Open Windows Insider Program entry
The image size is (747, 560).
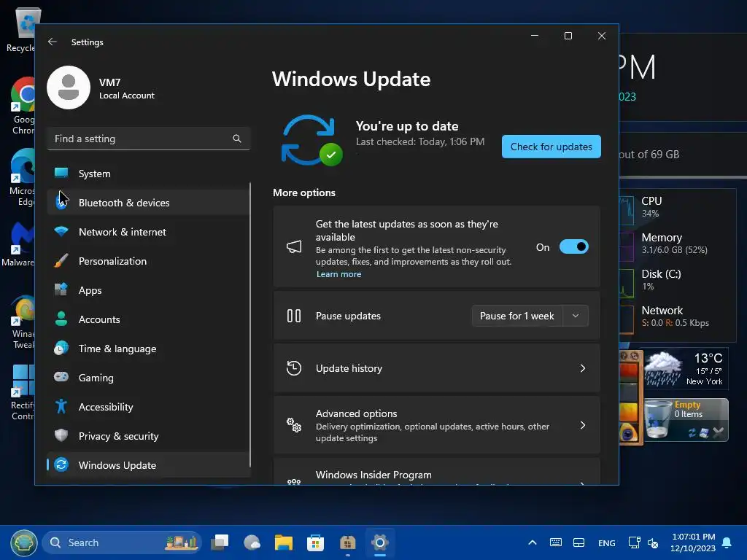436,472
